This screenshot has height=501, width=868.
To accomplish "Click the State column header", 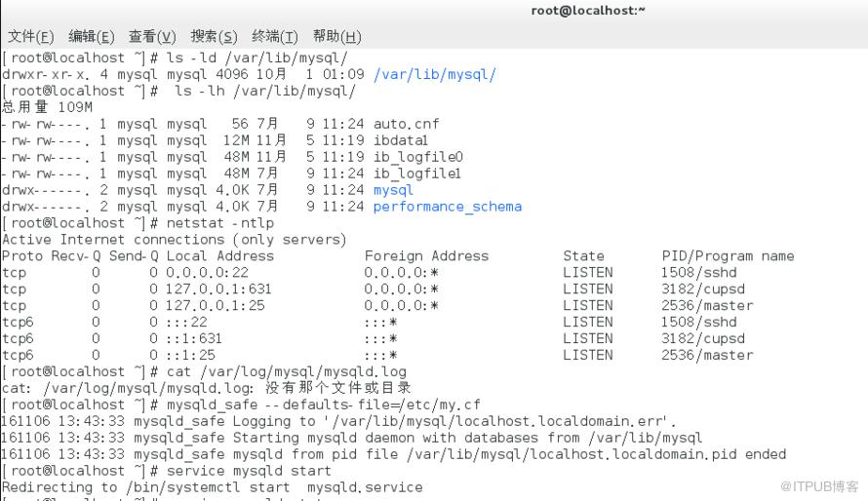I will pyautogui.click(x=583, y=256).
